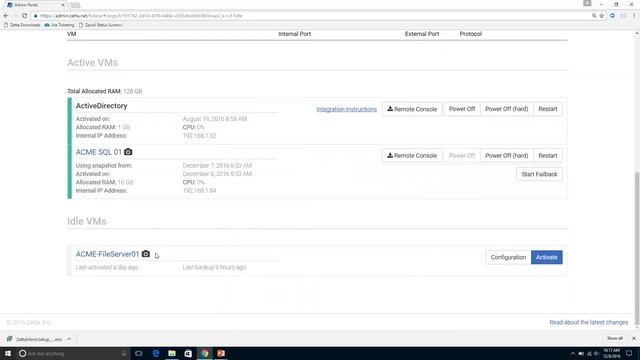Image resolution: width=640 pixels, height=360 pixels.
Task: Open the Windows Store taskbar icon
Action: pyautogui.click(x=188, y=353)
